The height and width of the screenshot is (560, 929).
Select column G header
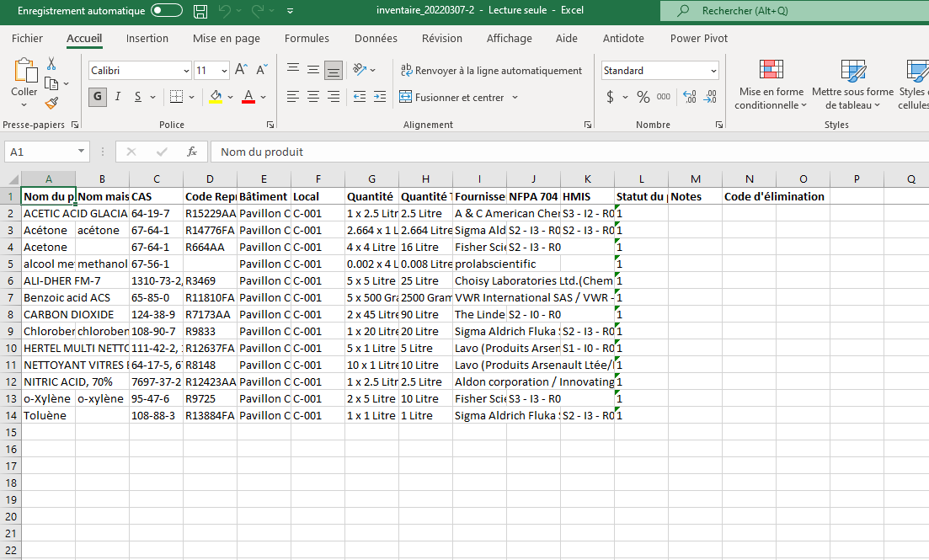pyautogui.click(x=371, y=179)
